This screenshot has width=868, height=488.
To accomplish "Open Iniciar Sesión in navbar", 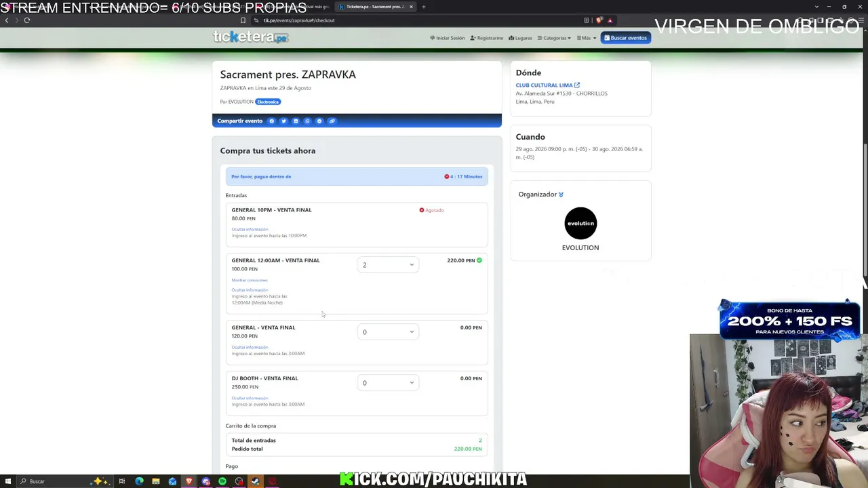I will (x=448, y=38).
